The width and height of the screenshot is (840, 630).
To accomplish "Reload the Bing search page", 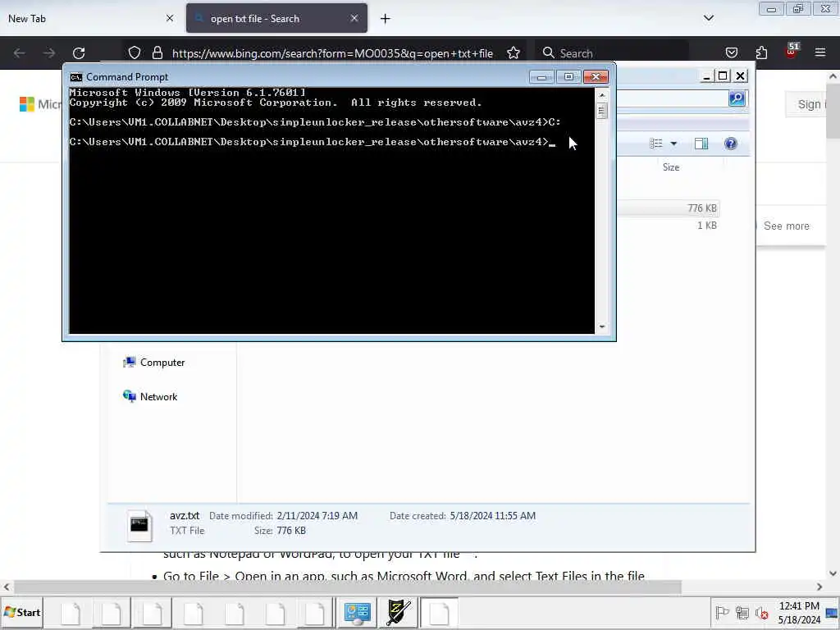I will click(x=79, y=53).
